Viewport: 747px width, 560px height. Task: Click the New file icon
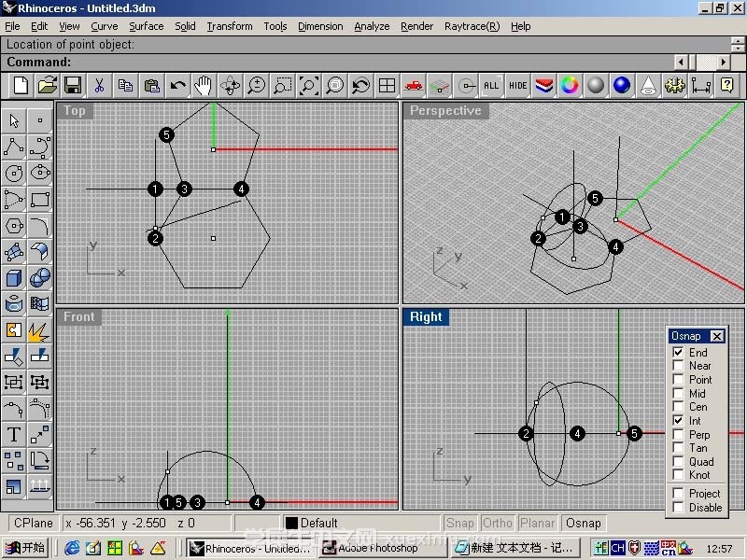click(21, 86)
